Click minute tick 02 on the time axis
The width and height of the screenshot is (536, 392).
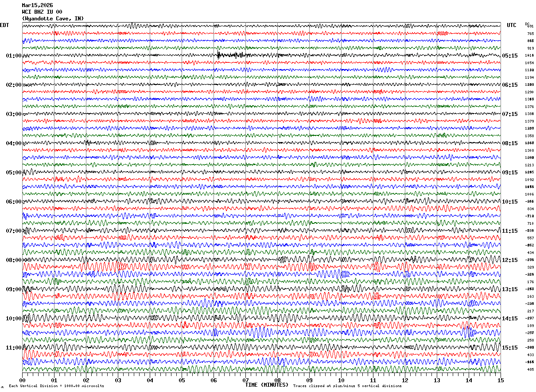86,380
